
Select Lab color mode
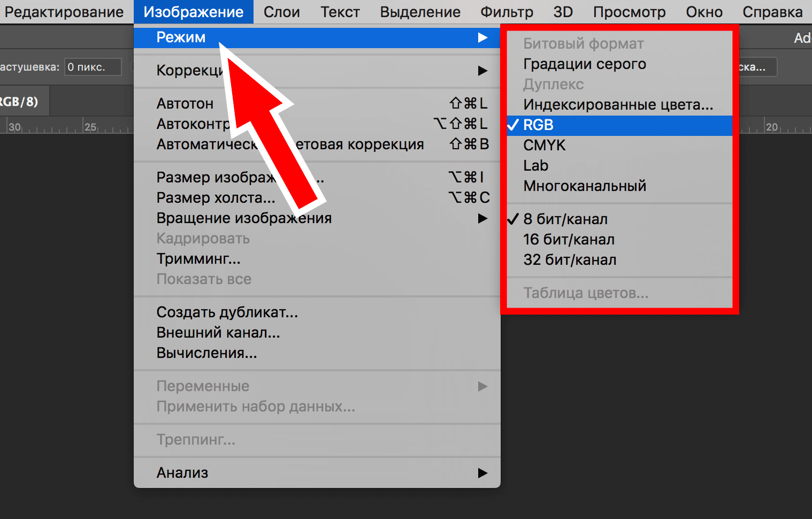click(535, 166)
